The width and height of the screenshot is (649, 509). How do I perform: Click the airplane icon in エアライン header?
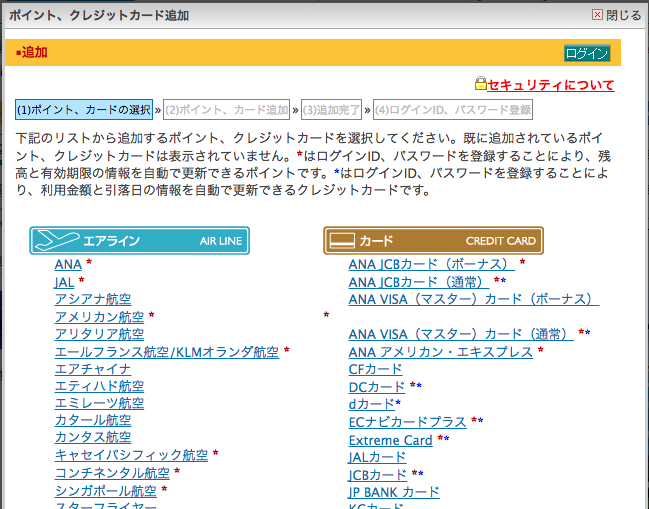pyautogui.click(x=57, y=240)
